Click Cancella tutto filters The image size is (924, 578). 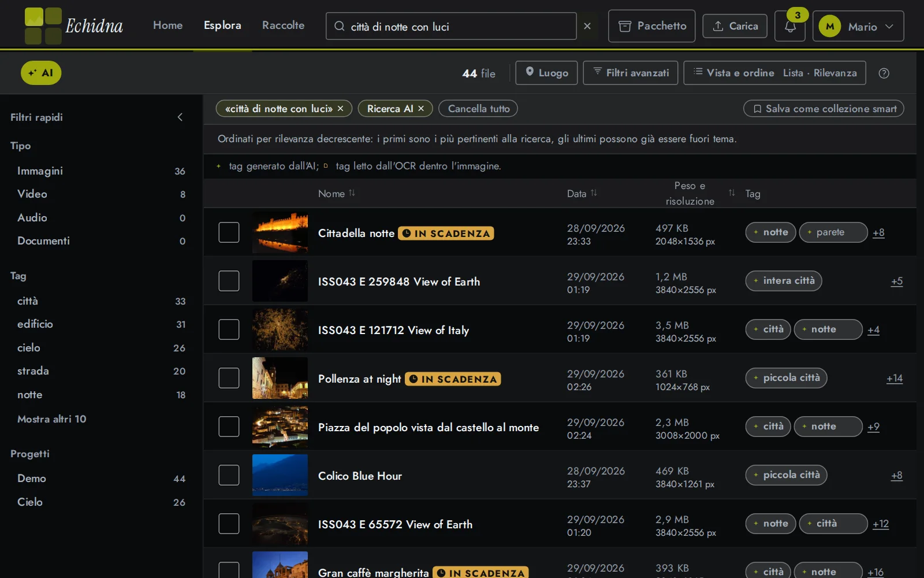478,109
